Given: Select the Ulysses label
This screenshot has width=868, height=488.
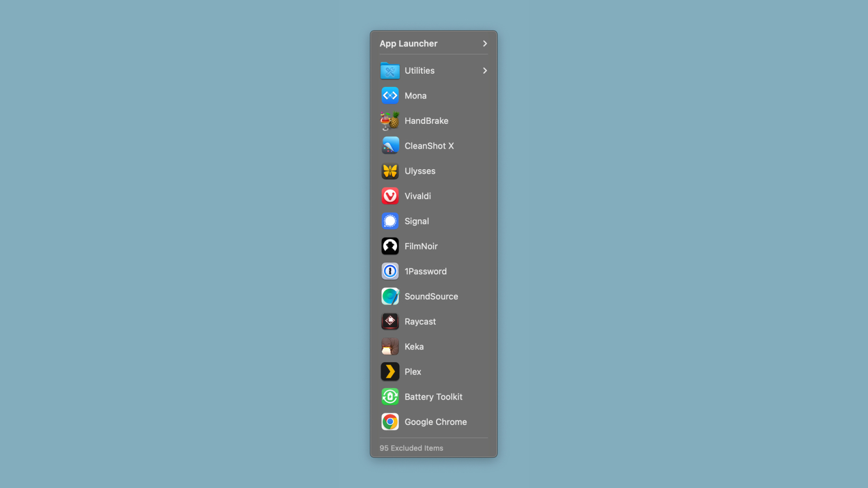Looking at the screenshot, I should pyautogui.click(x=420, y=171).
